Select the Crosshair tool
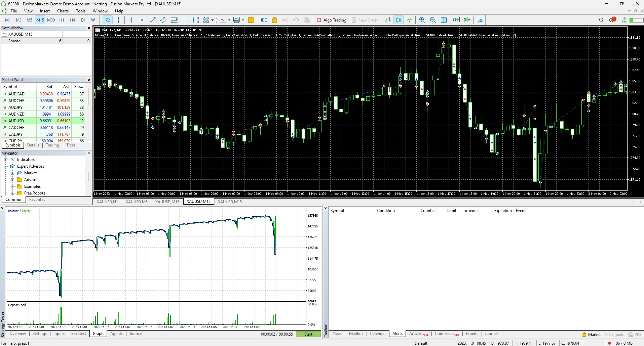This screenshot has height=346, width=644. [x=119, y=20]
